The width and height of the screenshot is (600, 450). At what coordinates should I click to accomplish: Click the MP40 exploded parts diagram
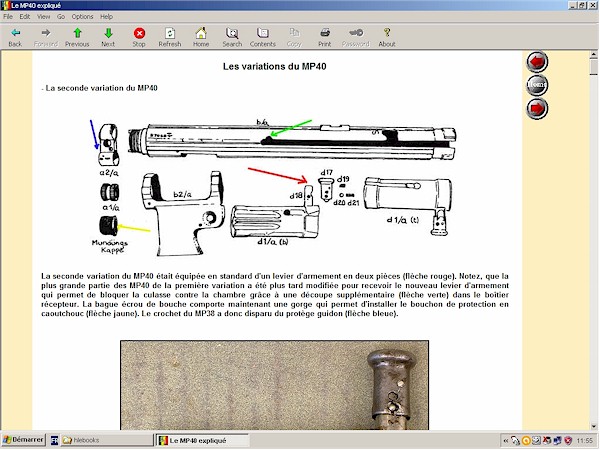[x=273, y=186]
